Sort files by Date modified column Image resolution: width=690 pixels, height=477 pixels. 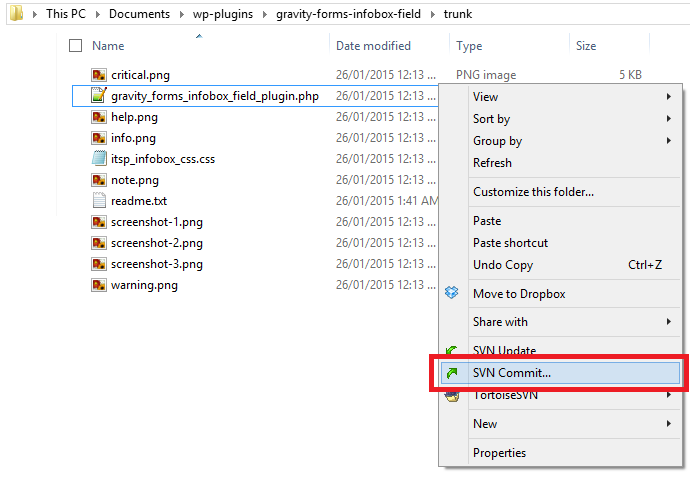373,46
